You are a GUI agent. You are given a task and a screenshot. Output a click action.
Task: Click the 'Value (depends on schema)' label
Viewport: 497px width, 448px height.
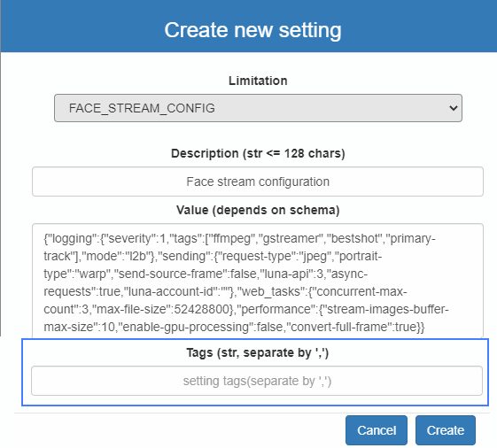258,210
